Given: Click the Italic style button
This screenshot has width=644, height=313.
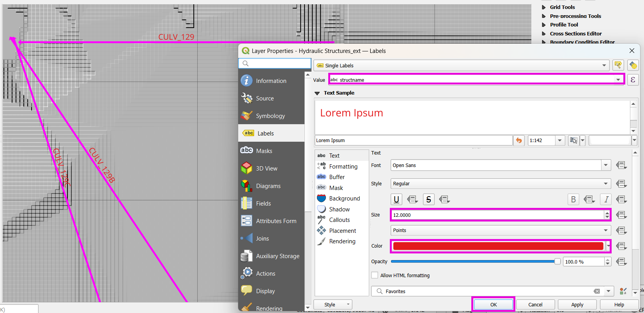Looking at the screenshot, I should click(x=606, y=199).
